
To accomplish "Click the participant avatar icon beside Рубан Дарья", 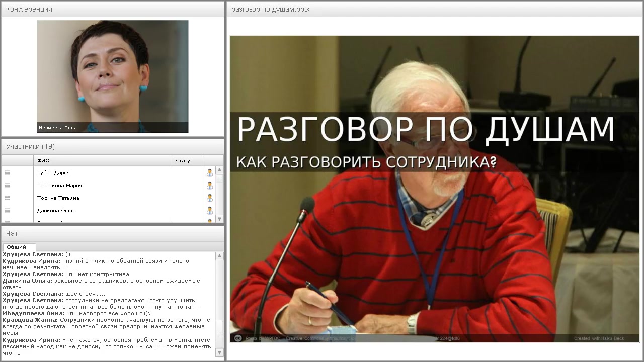I will (x=209, y=172).
